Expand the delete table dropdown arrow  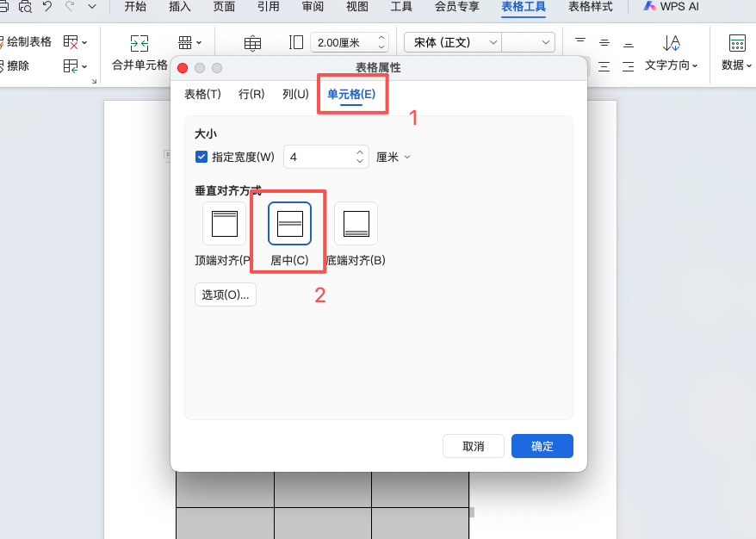[84, 43]
